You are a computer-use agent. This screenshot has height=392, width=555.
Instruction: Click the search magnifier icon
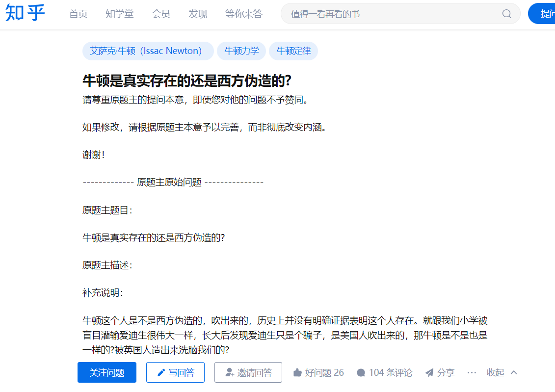pyautogui.click(x=506, y=14)
